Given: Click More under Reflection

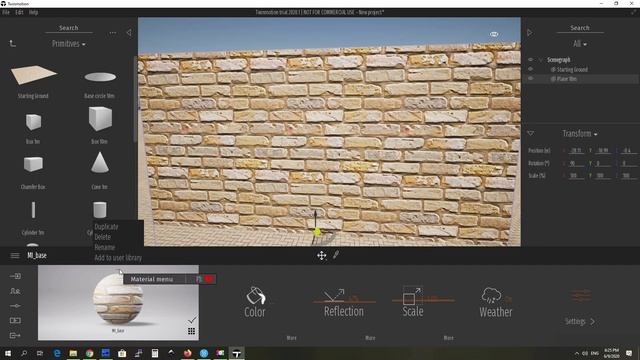Looking at the screenshot, I should [370, 338].
